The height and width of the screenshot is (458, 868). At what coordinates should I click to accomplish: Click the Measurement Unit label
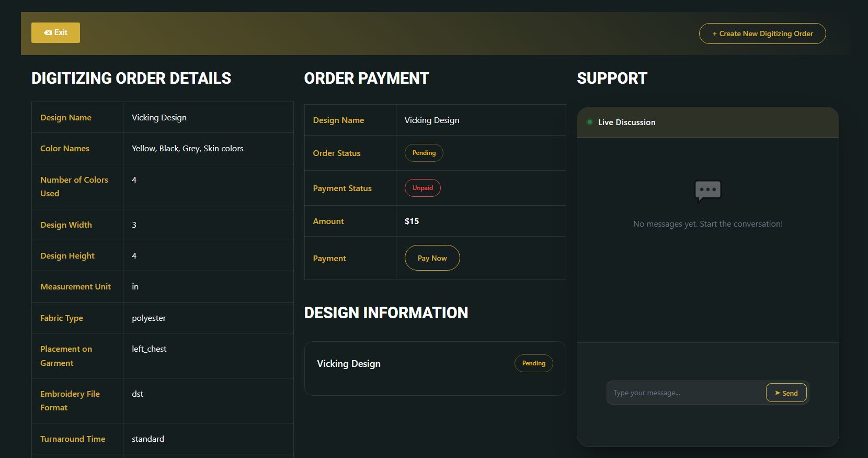point(75,287)
